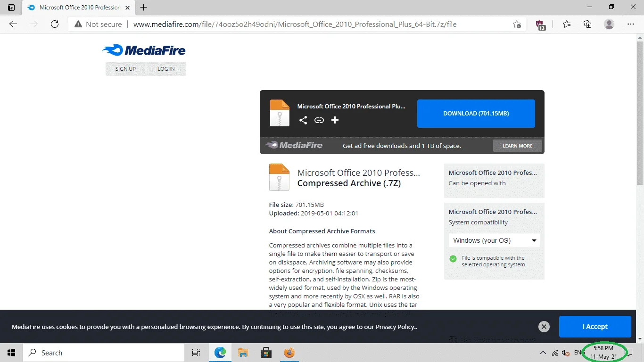The height and width of the screenshot is (362, 644).
Task: Open File Explorer from the taskbar
Action: click(243, 353)
